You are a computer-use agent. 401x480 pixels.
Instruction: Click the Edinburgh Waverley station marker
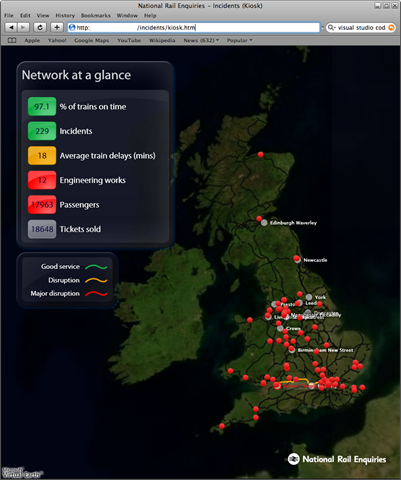pyautogui.click(x=264, y=223)
